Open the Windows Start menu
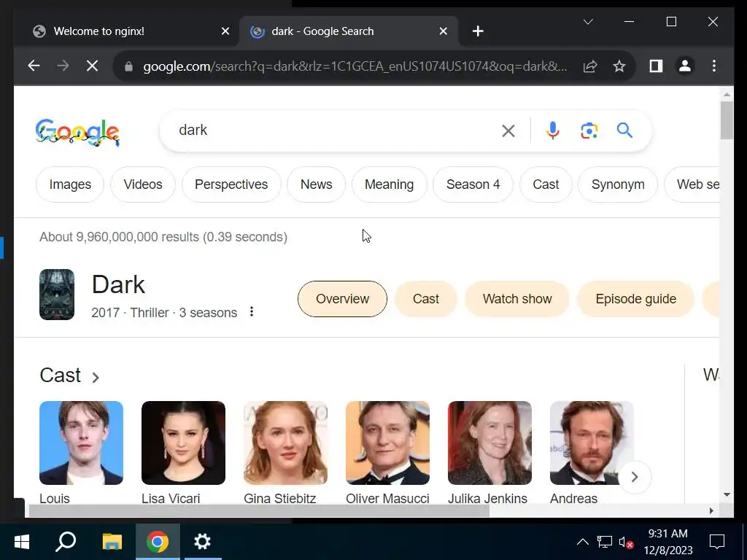 coord(21,542)
